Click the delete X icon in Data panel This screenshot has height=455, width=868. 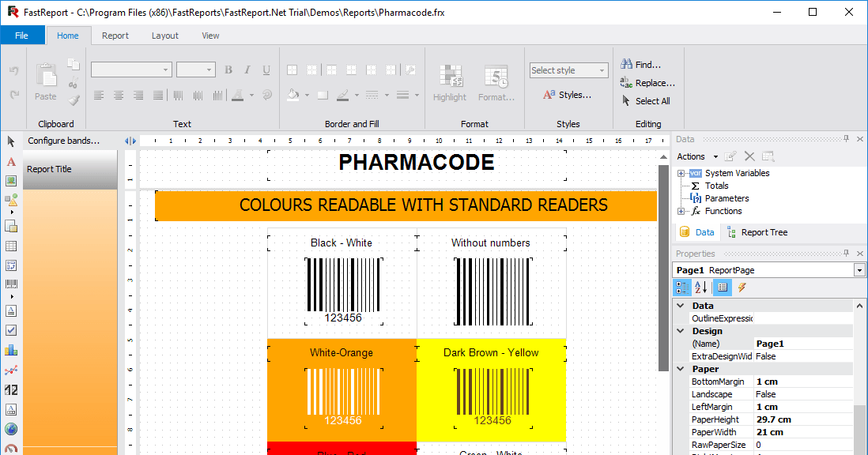coord(749,156)
